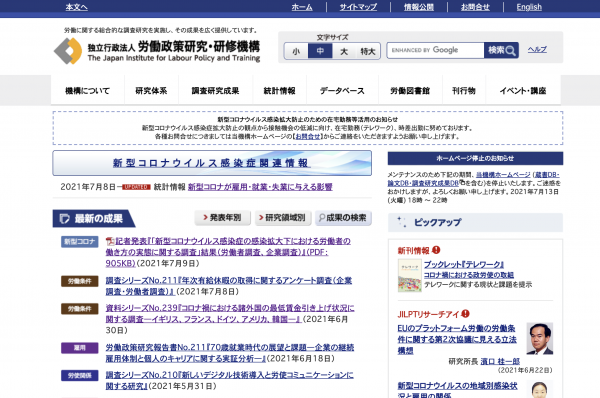This screenshot has height=398, width=600.
Task: Switch the site to English
Action: click(x=529, y=7)
